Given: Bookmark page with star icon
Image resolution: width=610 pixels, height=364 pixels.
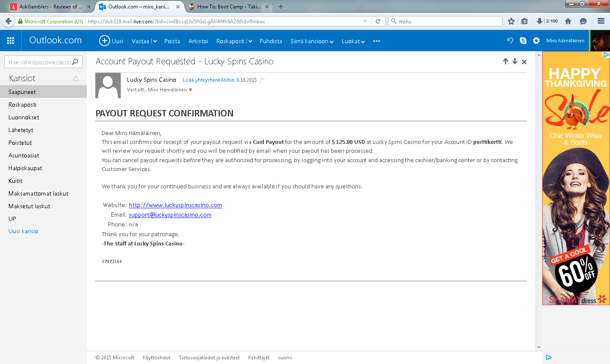Looking at the screenshot, I should click(x=511, y=21).
